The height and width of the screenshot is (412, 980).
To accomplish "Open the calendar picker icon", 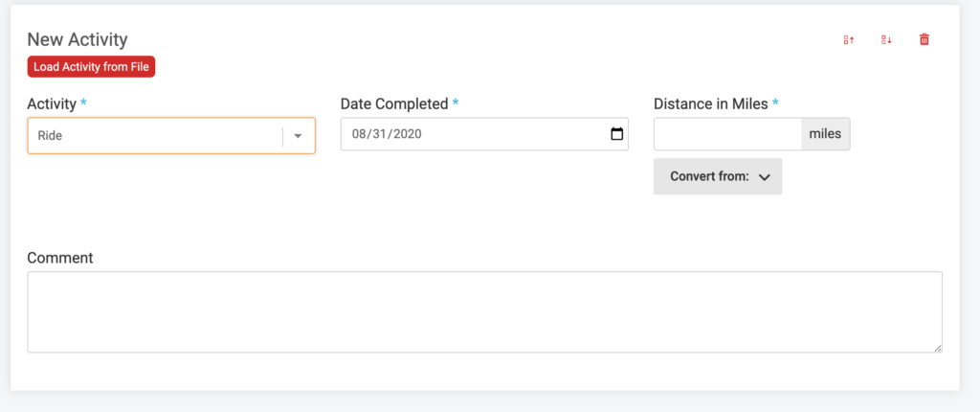I will [x=616, y=134].
